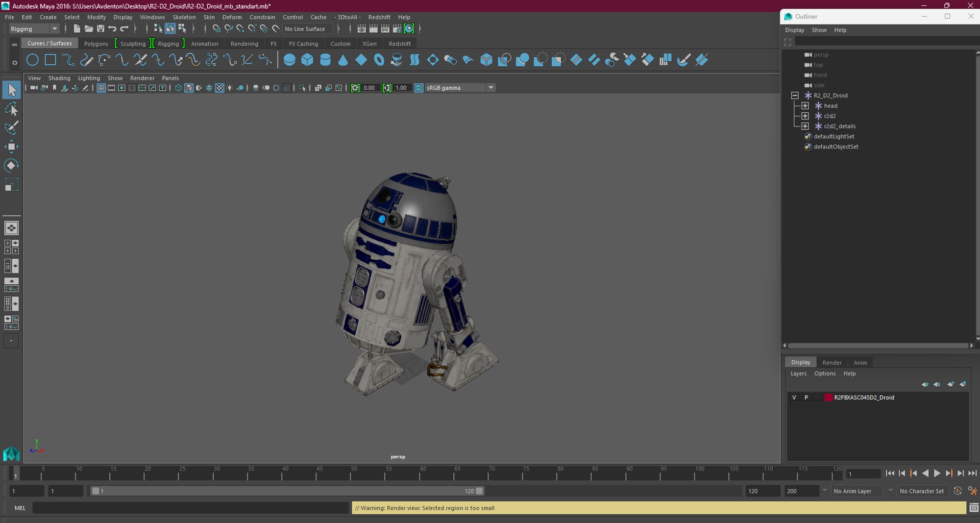Create a NURBS cube from shelf

point(307,60)
